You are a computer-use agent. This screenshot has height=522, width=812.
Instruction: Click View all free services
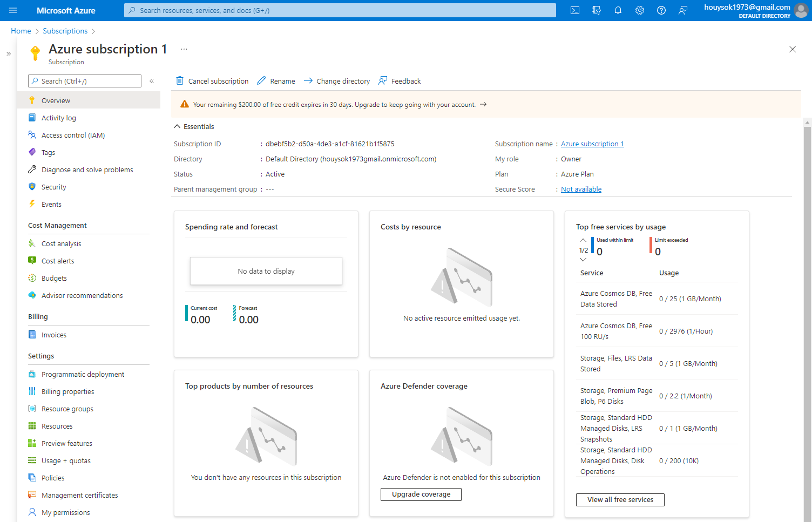click(620, 499)
